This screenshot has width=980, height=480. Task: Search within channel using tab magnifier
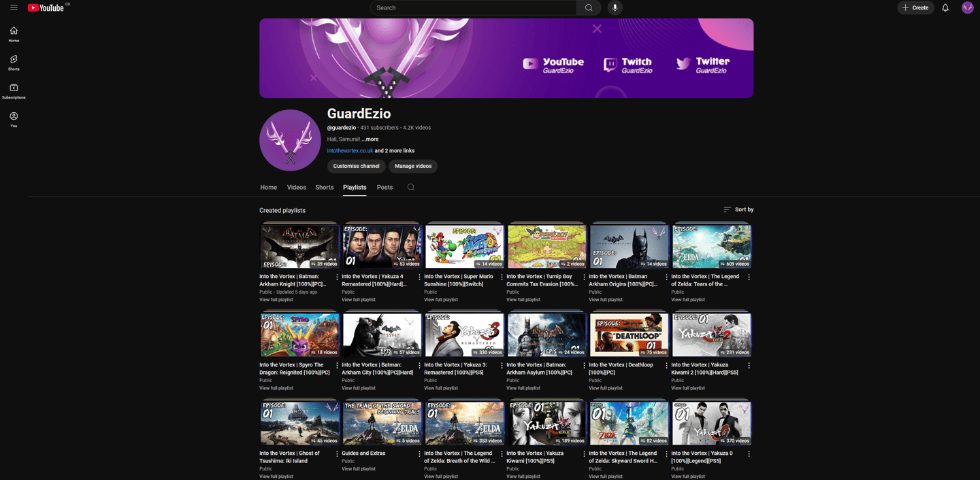click(x=411, y=187)
